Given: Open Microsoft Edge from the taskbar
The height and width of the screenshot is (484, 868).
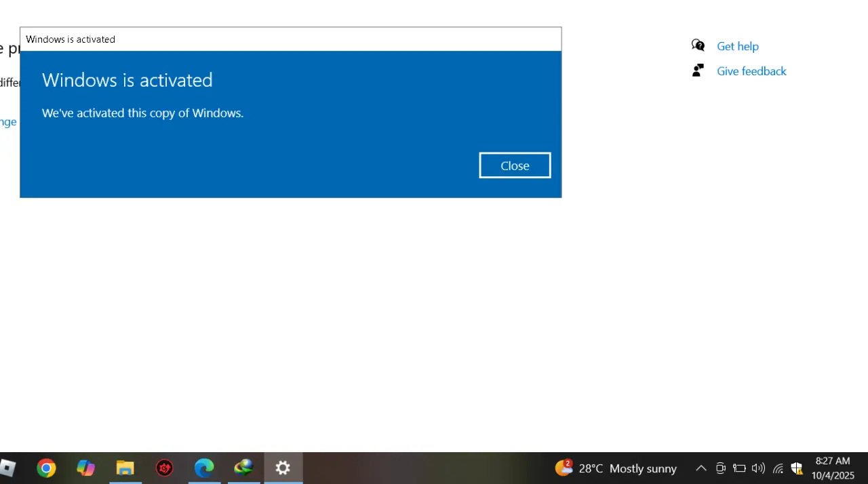Looking at the screenshot, I should (x=203, y=468).
